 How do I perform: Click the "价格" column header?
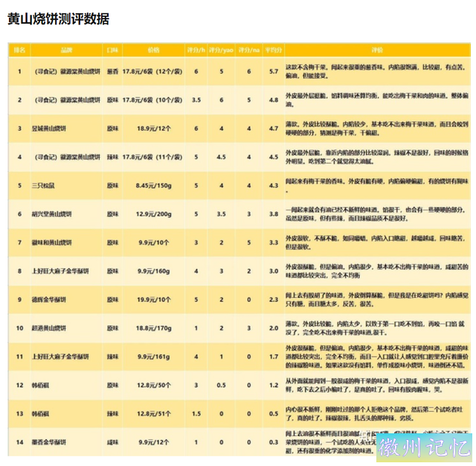click(x=154, y=50)
